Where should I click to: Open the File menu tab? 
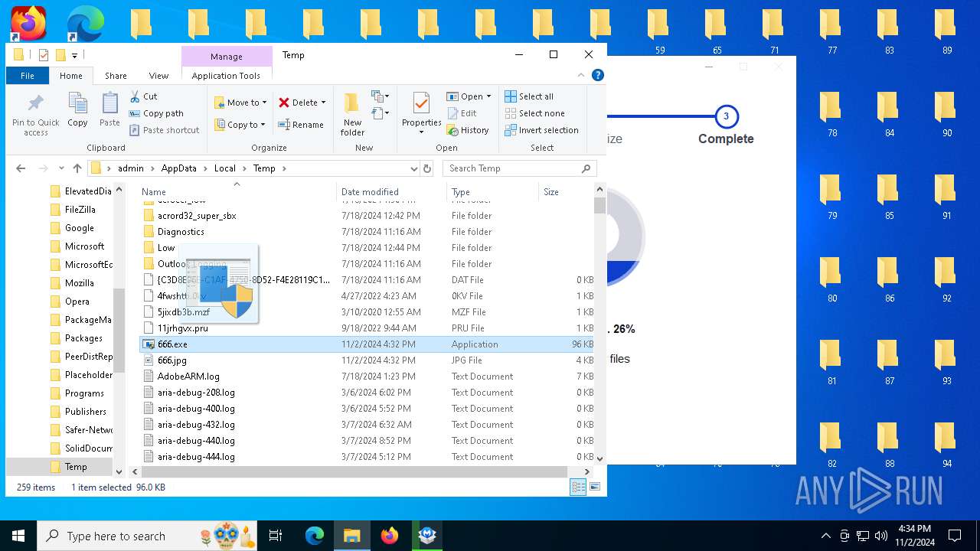(x=27, y=76)
